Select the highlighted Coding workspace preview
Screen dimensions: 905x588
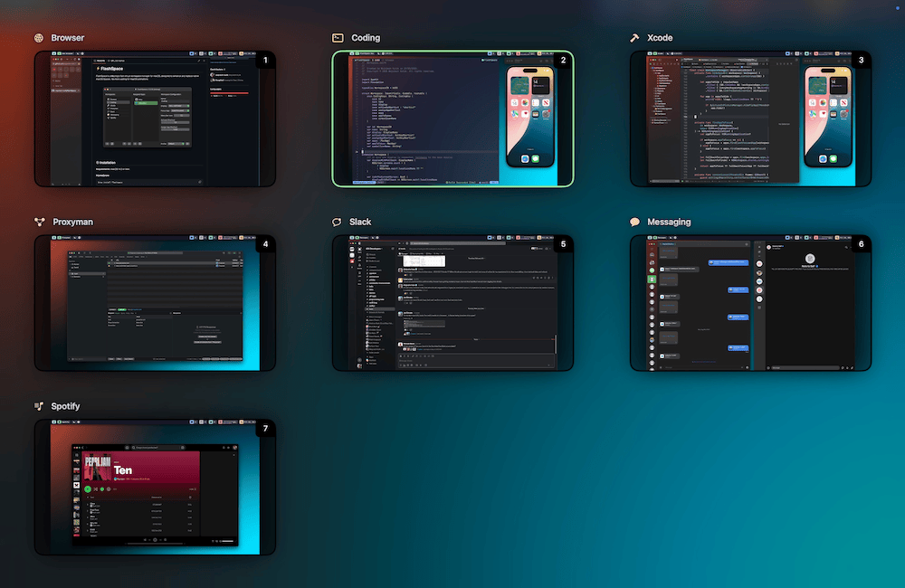452,119
